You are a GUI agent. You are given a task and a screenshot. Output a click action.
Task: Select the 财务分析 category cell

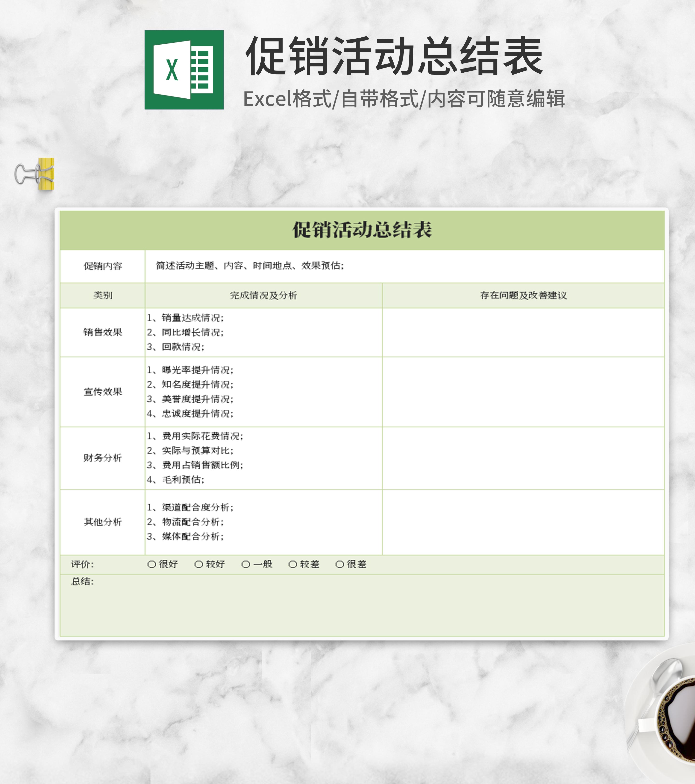tap(103, 458)
